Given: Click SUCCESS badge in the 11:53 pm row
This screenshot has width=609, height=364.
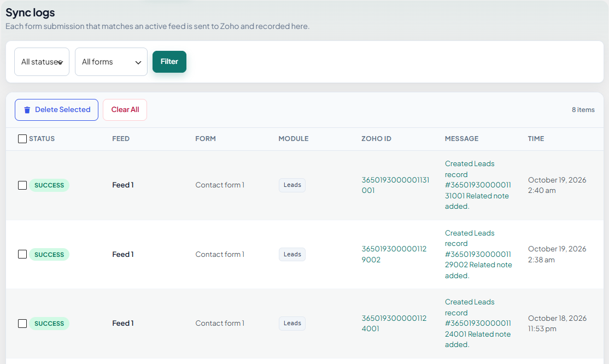Looking at the screenshot, I should click(49, 324).
